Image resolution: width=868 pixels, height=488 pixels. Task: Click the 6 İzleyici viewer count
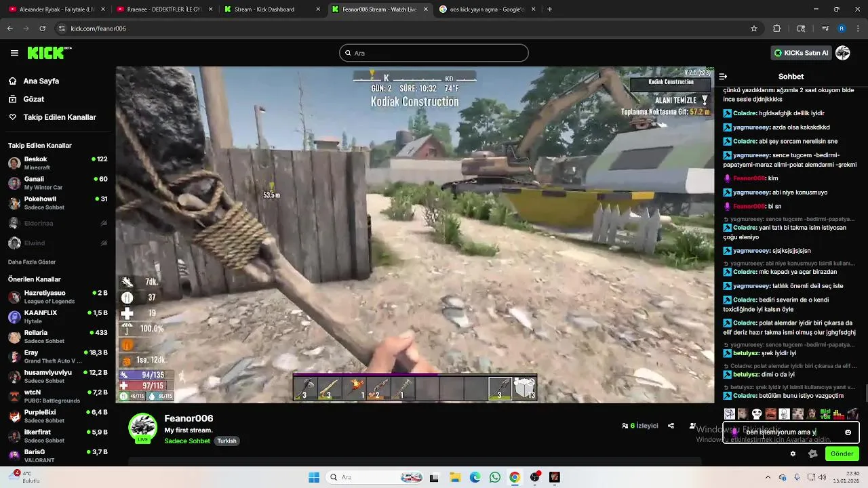point(640,426)
